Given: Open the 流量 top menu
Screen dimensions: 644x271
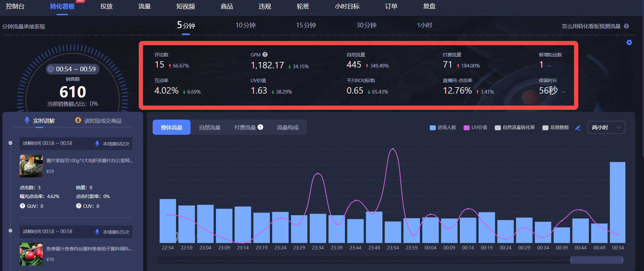Looking at the screenshot, I should click(145, 6).
